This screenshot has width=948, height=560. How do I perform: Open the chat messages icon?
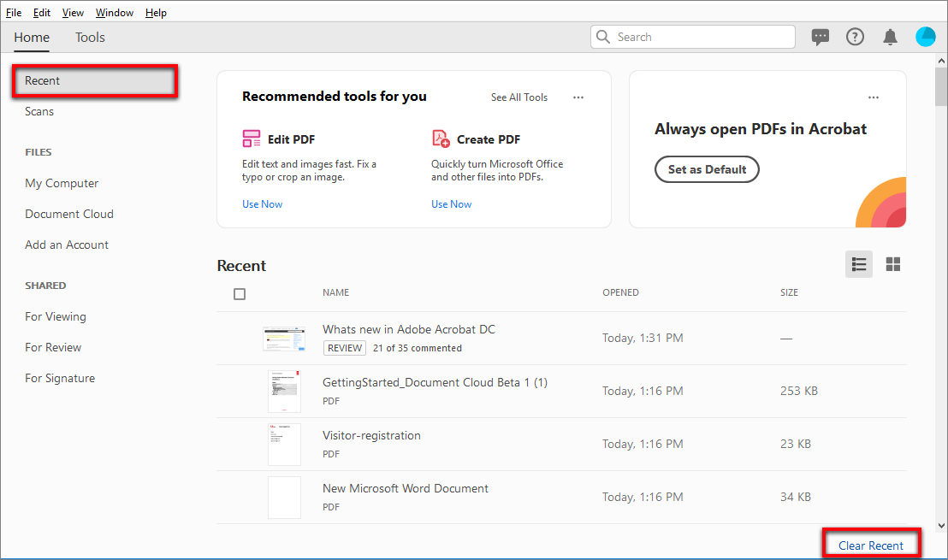821,37
